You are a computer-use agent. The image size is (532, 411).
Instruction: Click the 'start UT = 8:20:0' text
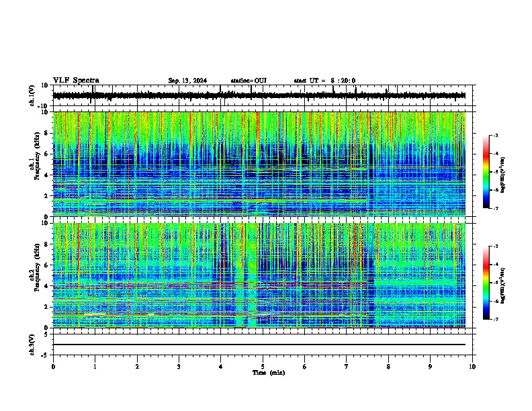324,81
